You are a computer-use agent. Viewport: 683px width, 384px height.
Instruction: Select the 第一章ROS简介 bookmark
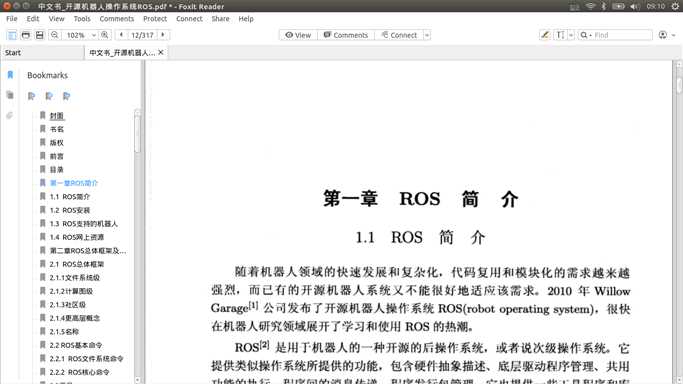point(74,183)
